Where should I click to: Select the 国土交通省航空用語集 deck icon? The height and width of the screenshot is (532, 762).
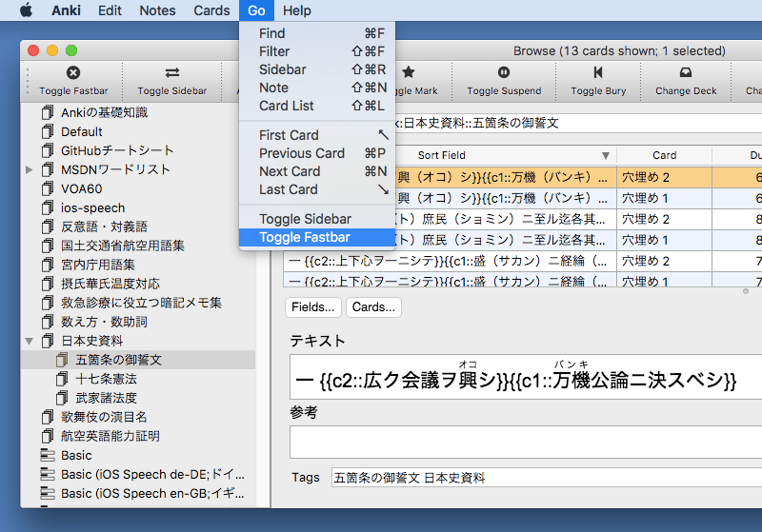[x=48, y=246]
